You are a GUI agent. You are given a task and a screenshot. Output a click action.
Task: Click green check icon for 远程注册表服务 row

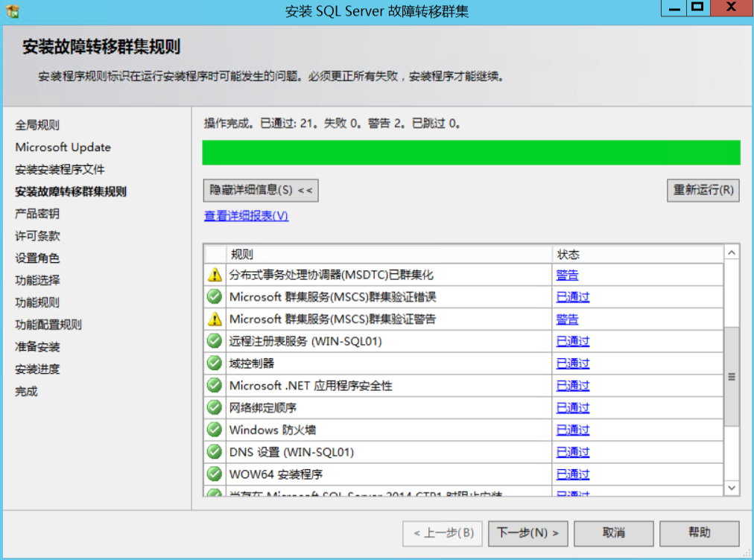[215, 341]
